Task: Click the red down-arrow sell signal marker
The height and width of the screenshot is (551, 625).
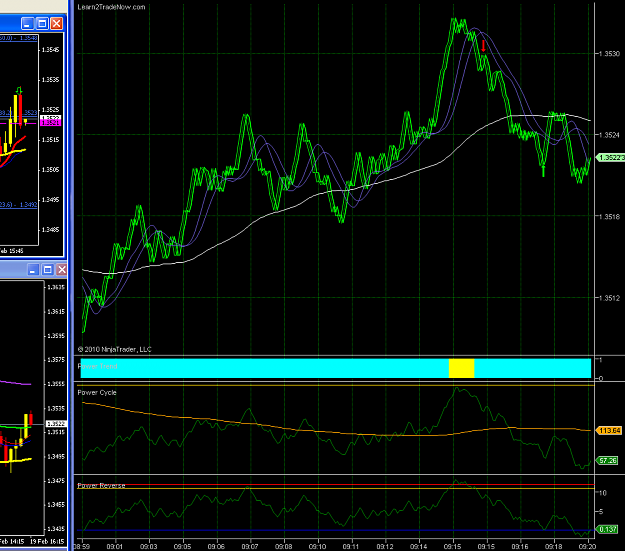Action: click(483, 46)
